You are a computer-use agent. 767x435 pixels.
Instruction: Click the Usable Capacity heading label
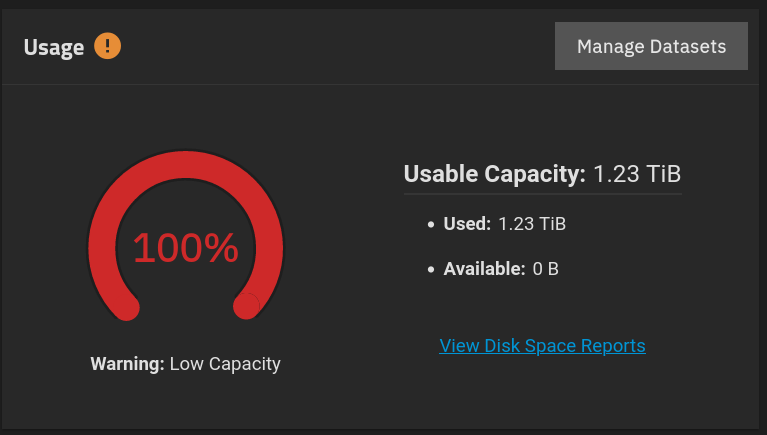coord(494,174)
